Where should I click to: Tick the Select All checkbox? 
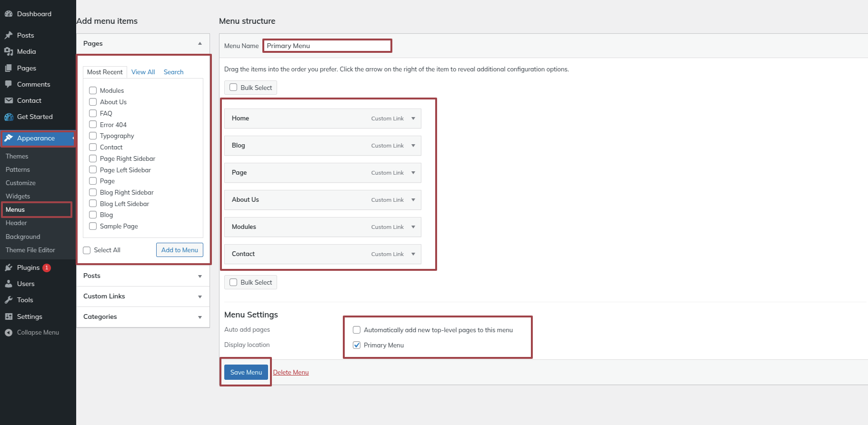(x=87, y=250)
